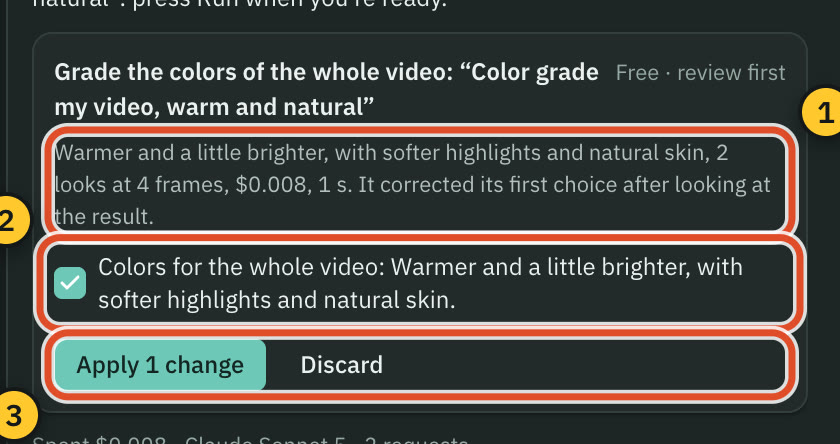The width and height of the screenshot is (840, 444).
Task: Click the 'Free · review first' label
Action: point(700,72)
